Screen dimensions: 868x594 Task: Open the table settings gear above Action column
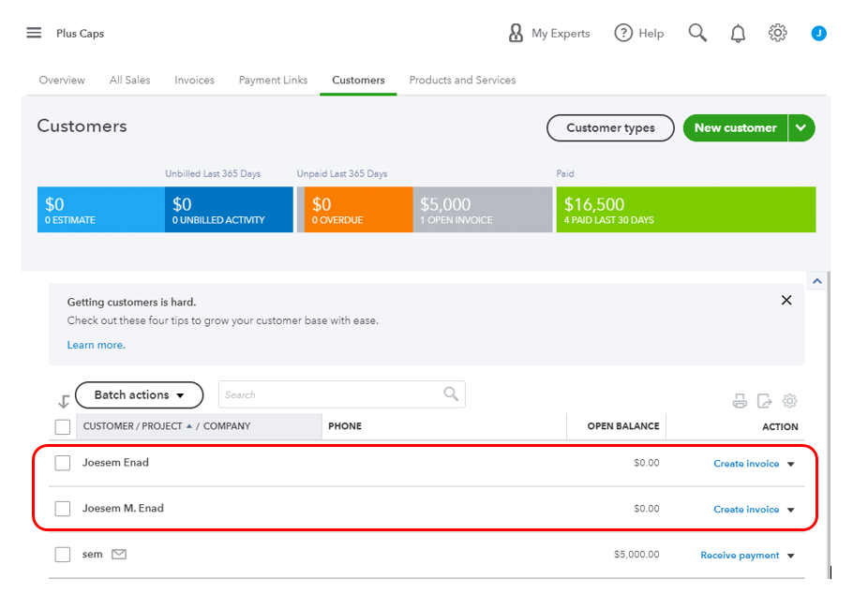pyautogui.click(x=789, y=400)
